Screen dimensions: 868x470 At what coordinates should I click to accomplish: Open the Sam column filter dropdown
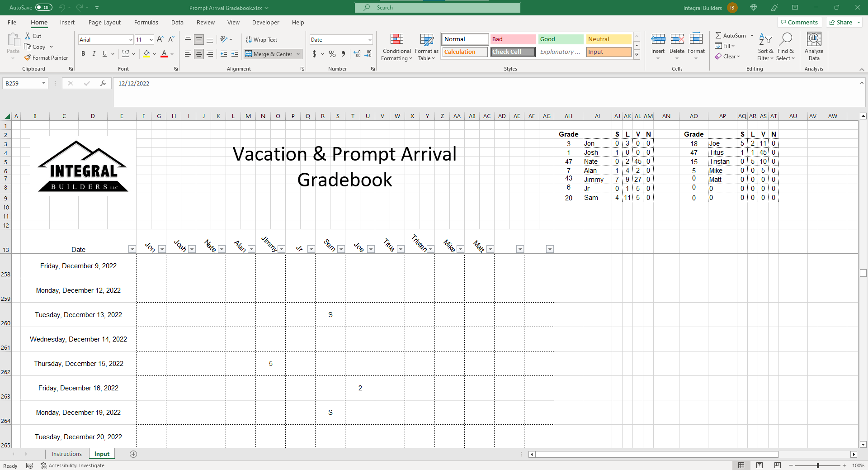click(x=341, y=249)
